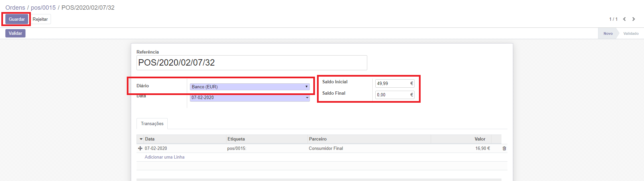Click the sort arrow in Data column header

click(141, 139)
